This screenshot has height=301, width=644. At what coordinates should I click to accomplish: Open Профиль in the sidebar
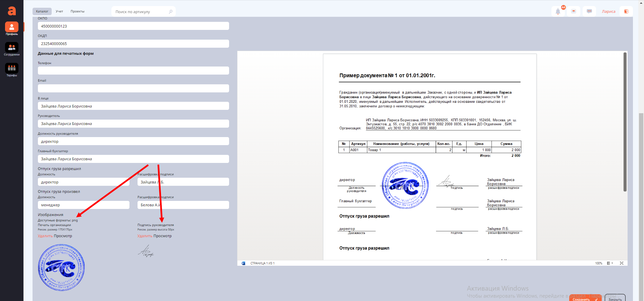coord(12,29)
